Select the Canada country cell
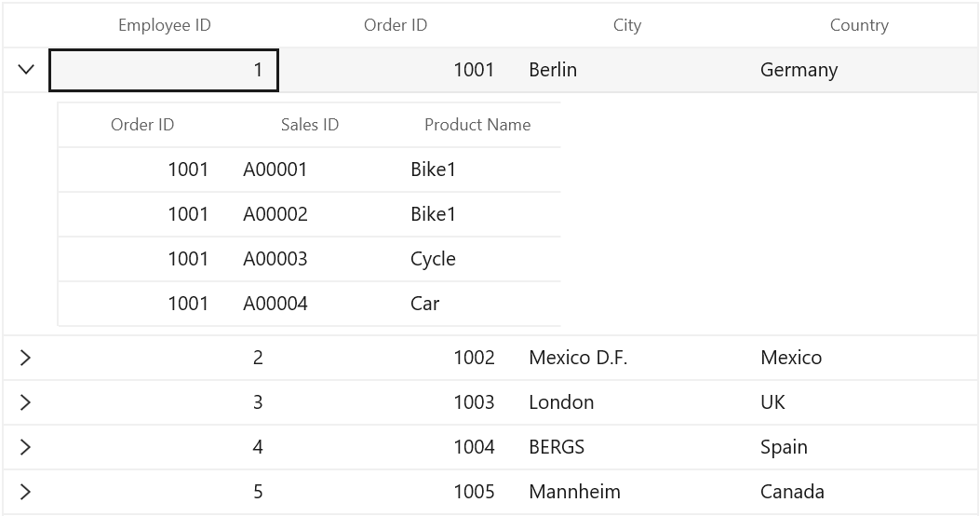 pyautogui.click(x=859, y=492)
